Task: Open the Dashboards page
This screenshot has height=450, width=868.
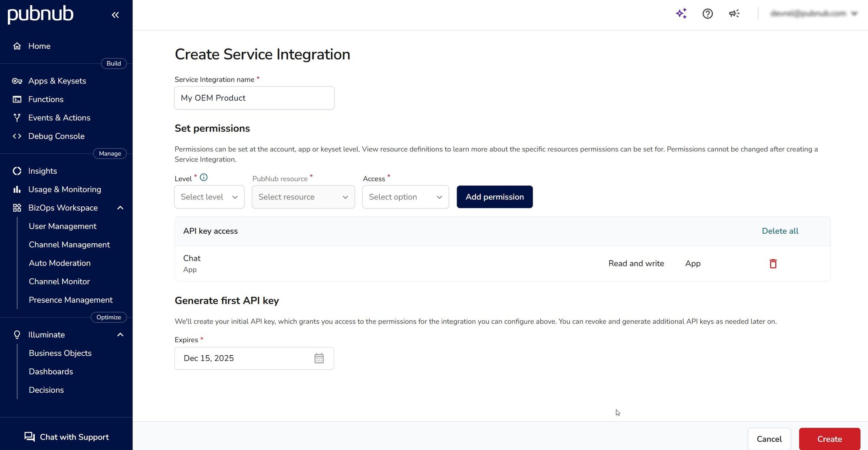Action: [51, 371]
